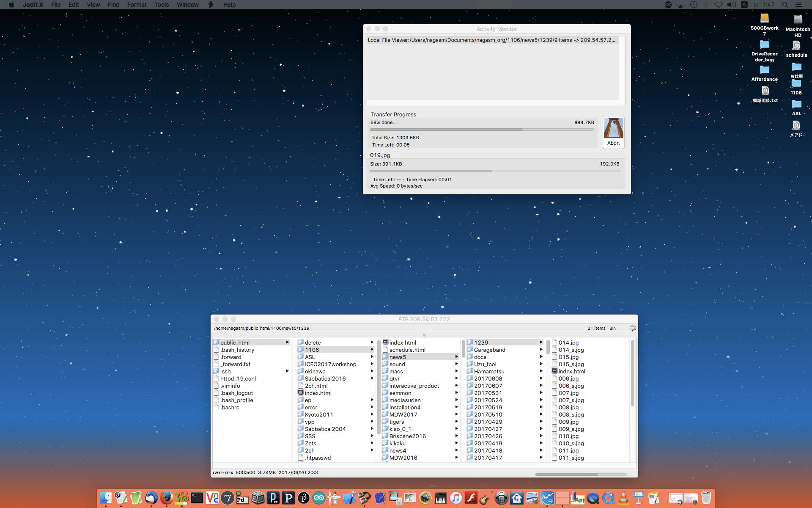Open the Tools menu
Image resolution: width=812 pixels, height=508 pixels.
161,5
